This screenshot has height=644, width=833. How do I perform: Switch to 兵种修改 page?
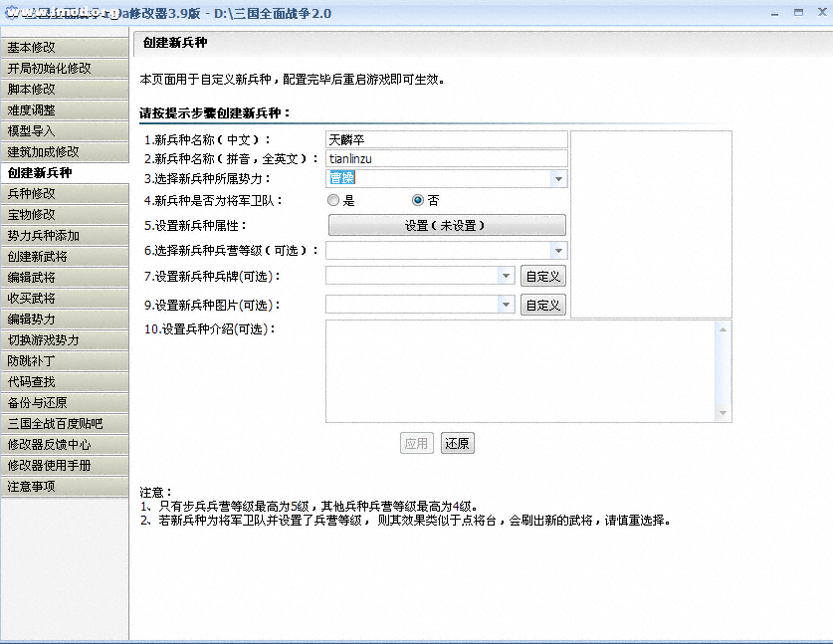point(32,194)
